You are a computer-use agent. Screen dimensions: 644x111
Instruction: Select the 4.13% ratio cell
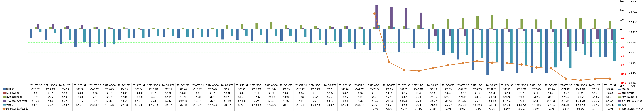[389, 109]
